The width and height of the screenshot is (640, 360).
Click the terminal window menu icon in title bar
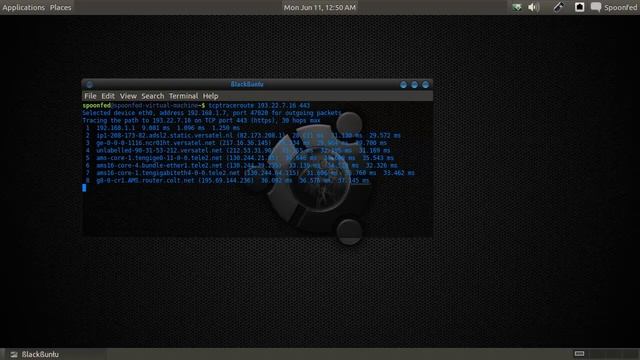point(89,84)
